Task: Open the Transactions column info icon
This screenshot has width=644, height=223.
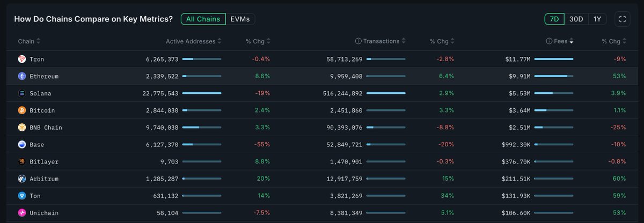Action: coord(358,41)
